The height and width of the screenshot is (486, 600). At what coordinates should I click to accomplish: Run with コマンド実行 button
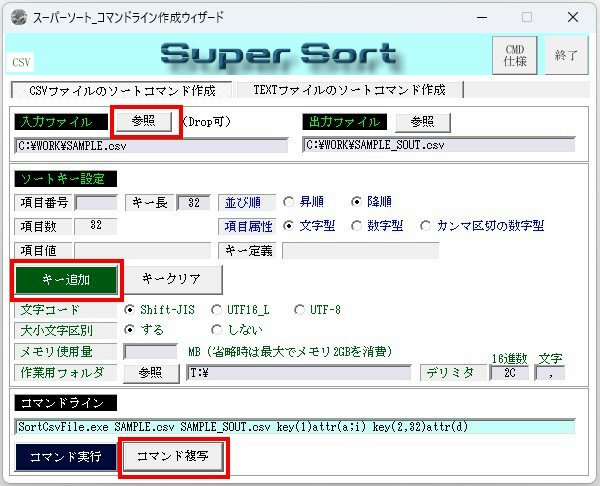(x=66, y=457)
